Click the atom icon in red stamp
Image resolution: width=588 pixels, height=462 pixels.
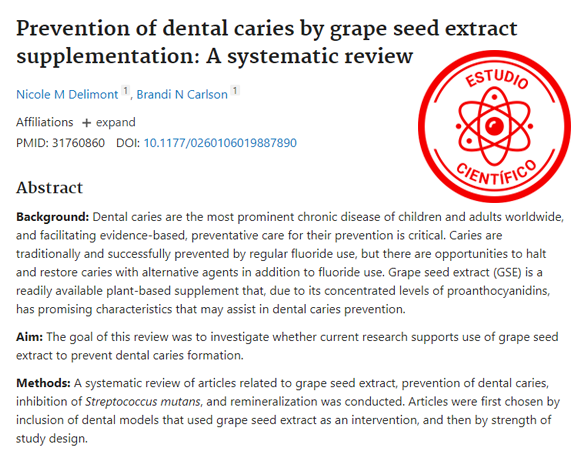coord(494,126)
